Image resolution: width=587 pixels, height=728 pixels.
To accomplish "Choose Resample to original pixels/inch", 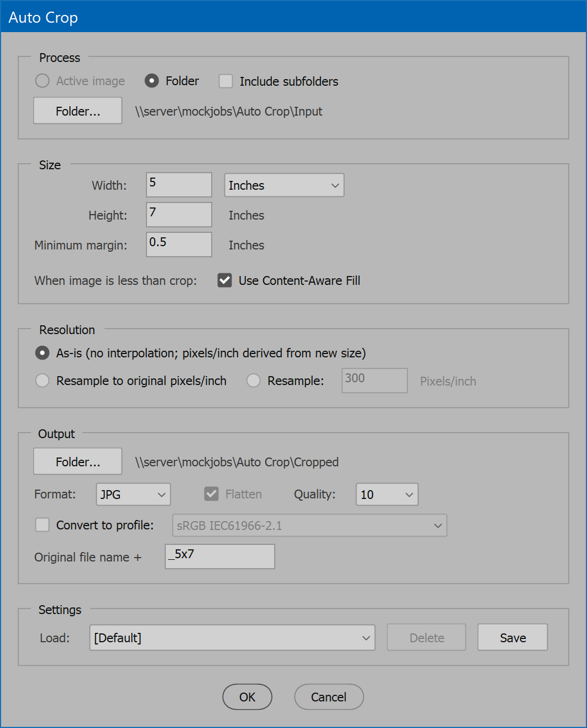I will pyautogui.click(x=42, y=381).
